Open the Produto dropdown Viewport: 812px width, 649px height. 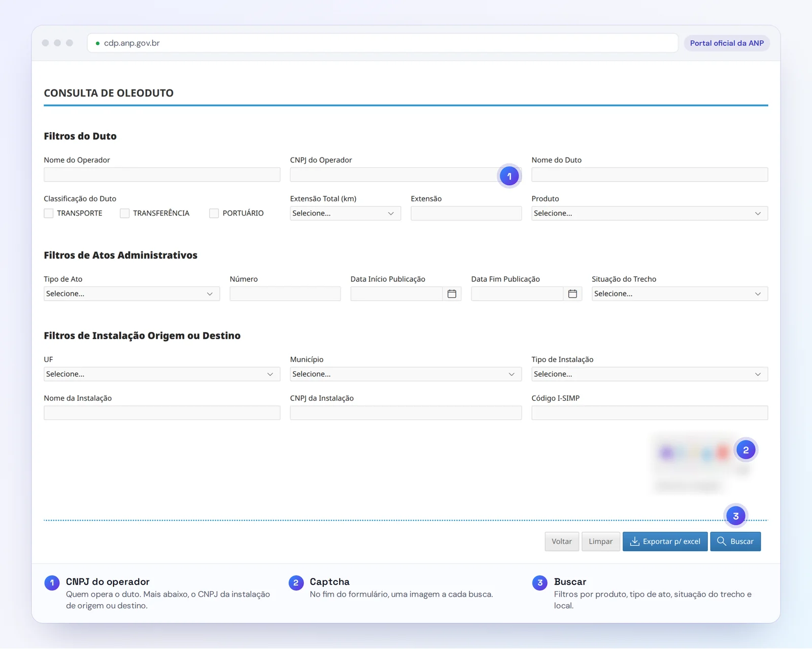650,213
